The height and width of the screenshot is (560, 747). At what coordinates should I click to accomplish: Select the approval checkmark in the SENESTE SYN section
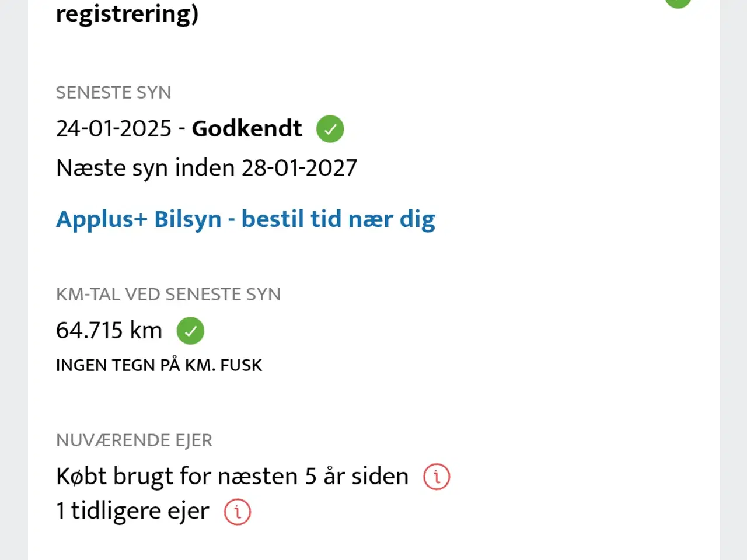coord(330,129)
